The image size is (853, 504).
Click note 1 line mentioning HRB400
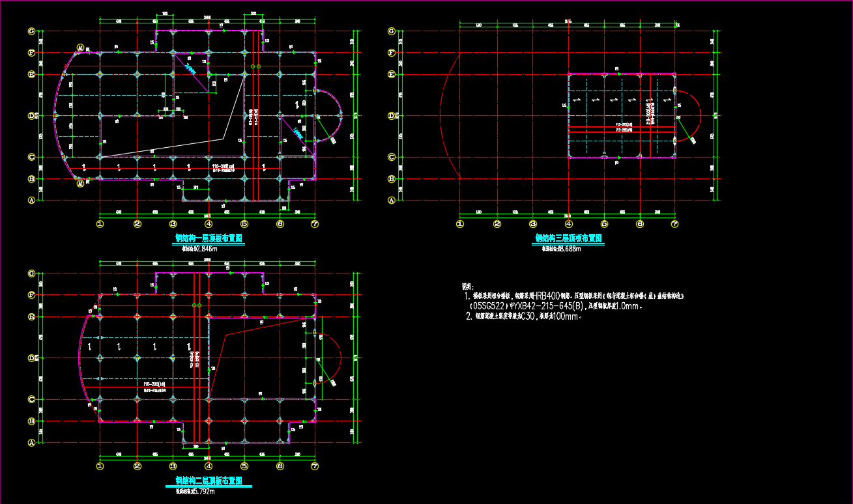tap(574, 296)
